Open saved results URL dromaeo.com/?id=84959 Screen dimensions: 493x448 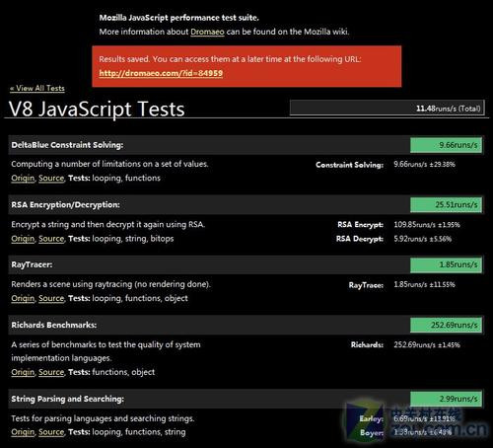(161, 73)
